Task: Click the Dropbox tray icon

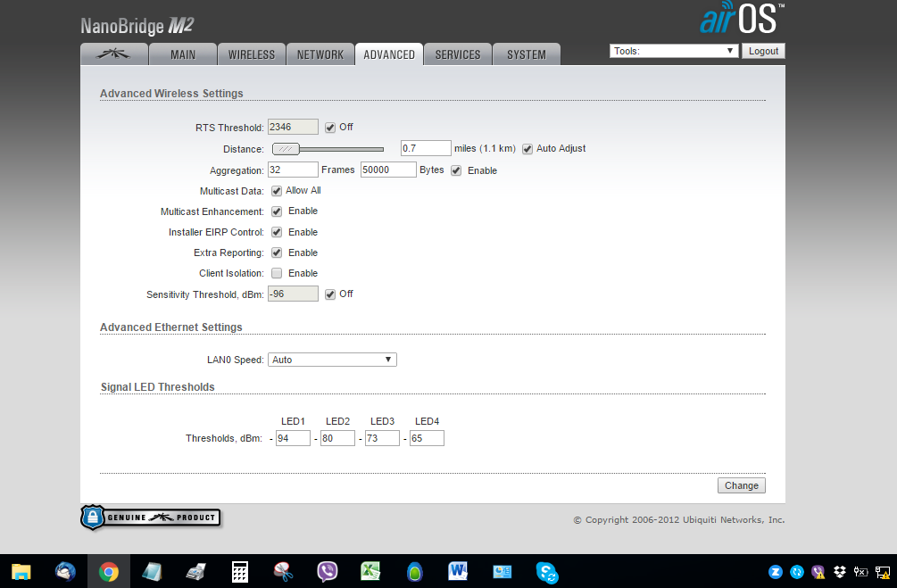Action: coord(839,571)
